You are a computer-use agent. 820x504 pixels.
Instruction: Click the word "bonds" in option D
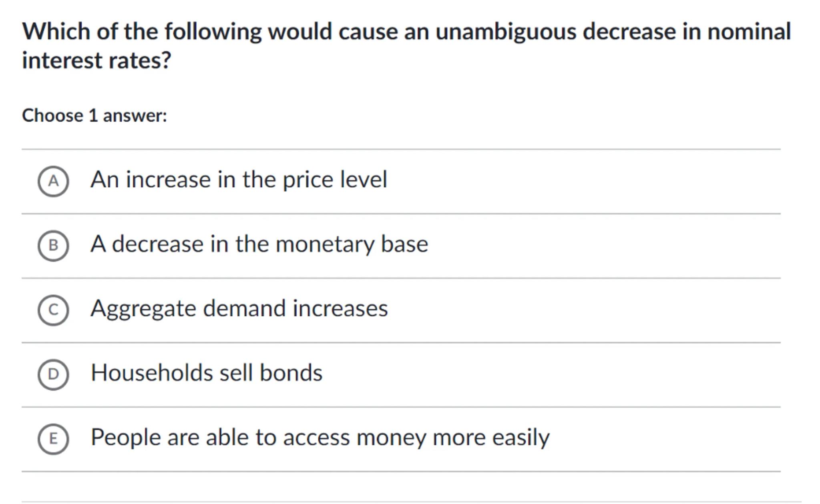coord(291,373)
